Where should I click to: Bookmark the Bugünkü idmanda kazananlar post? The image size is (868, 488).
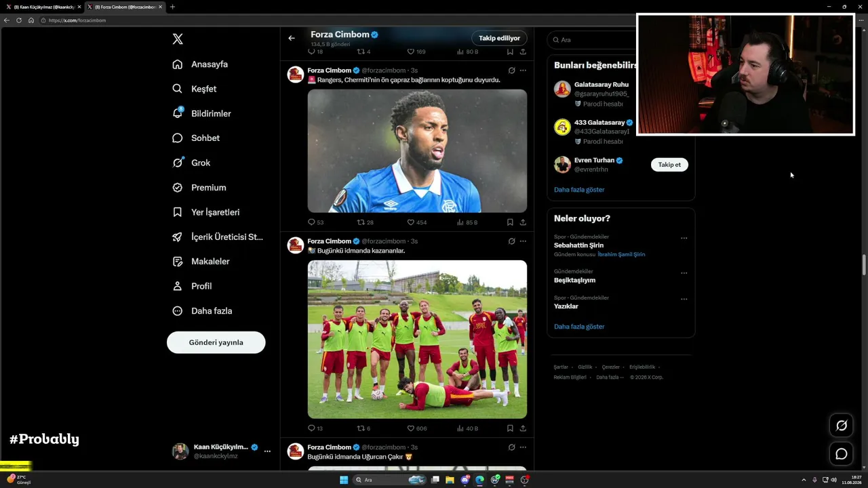[x=510, y=428]
